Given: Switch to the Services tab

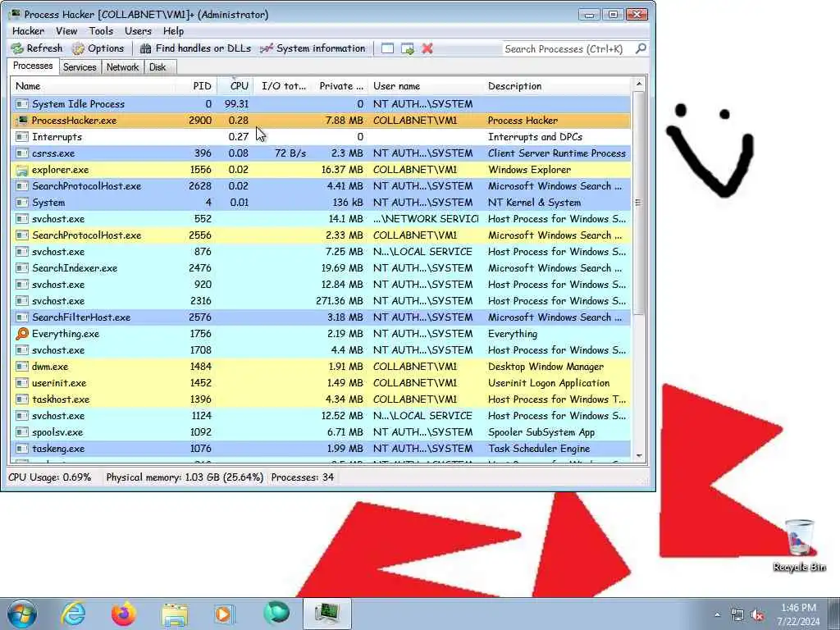Looking at the screenshot, I should (x=80, y=67).
